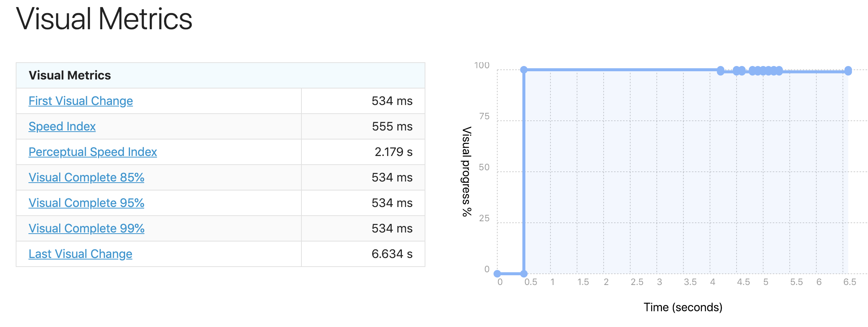
Task: Click the 6.634 s Last Visual Change value
Action: [x=392, y=254]
